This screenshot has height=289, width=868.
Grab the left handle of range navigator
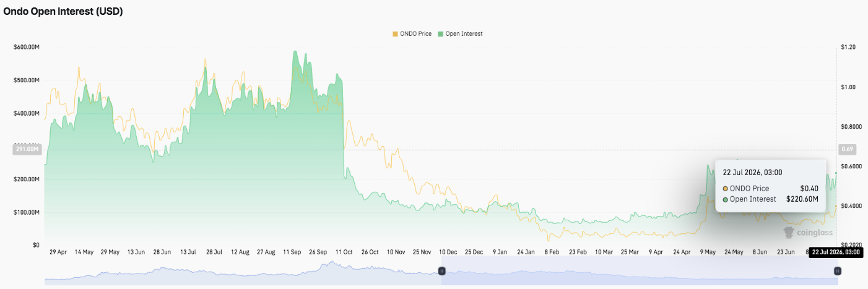pyautogui.click(x=441, y=270)
